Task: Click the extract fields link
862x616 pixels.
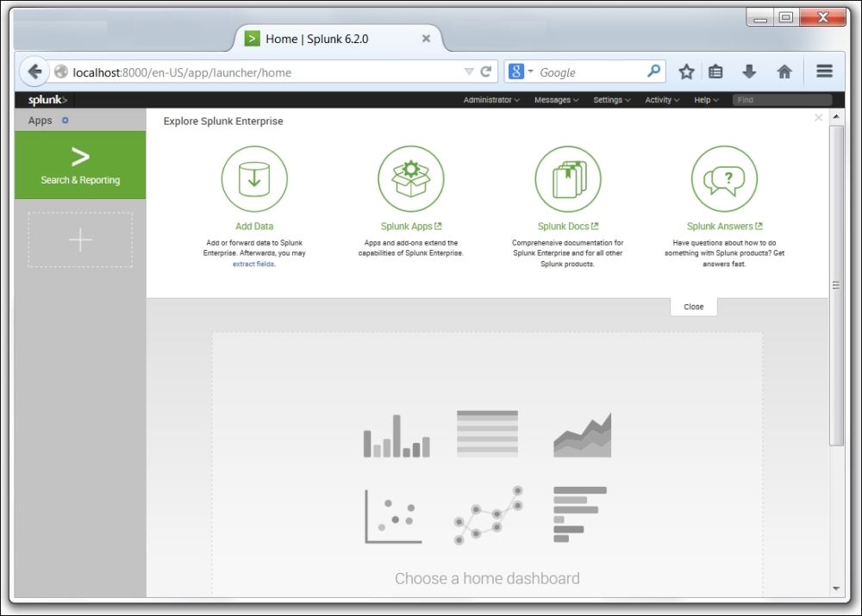Action: (x=253, y=264)
